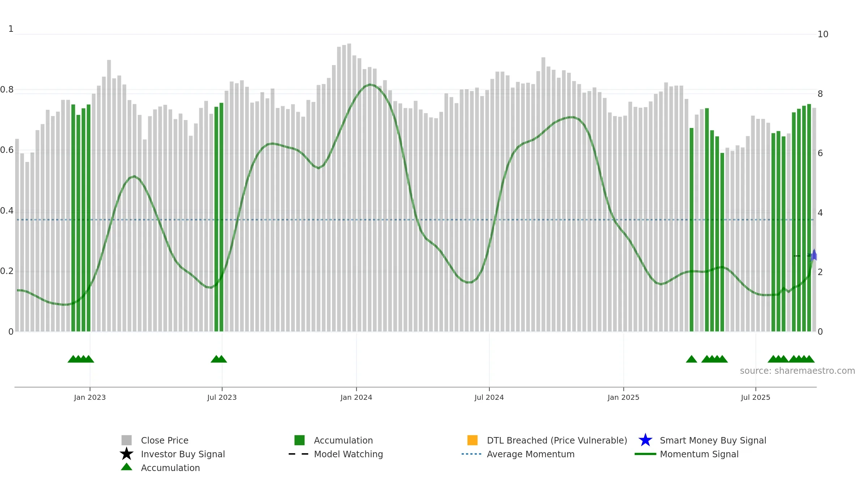The height and width of the screenshot is (488, 868).
Task: Toggle the Momentum Signal legend label
Action: [x=699, y=454]
